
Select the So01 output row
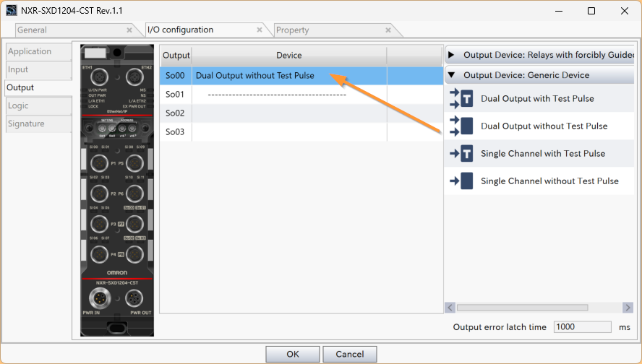(301, 95)
